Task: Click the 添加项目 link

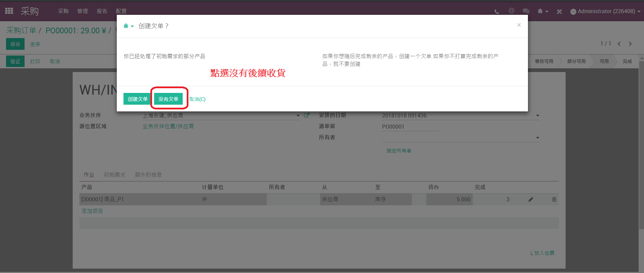Action: (x=92, y=211)
